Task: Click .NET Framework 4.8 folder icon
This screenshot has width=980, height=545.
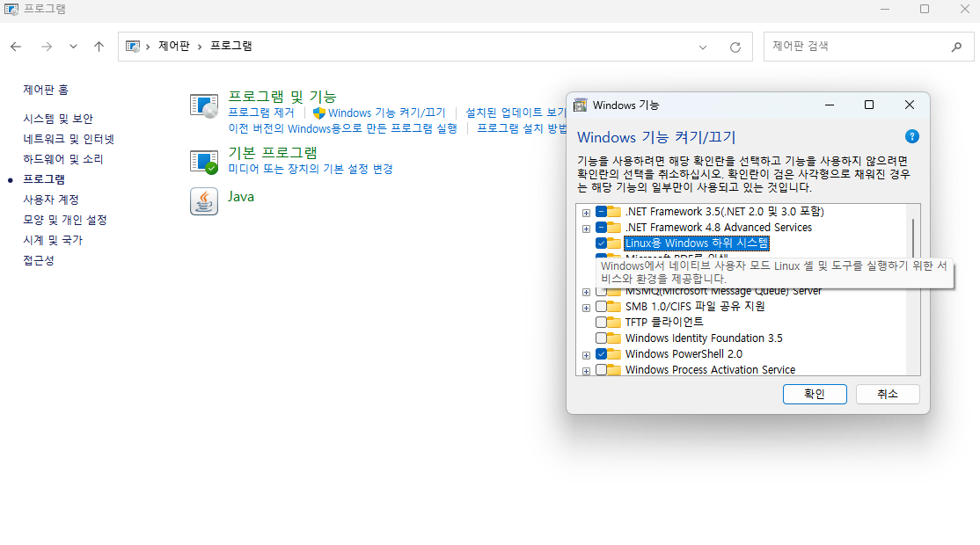Action: 614,228
